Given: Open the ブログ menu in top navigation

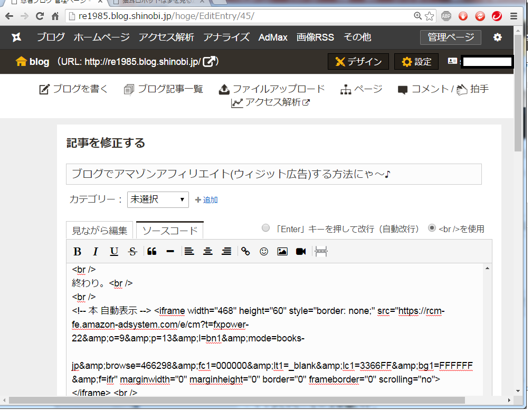Looking at the screenshot, I should tap(51, 37).
